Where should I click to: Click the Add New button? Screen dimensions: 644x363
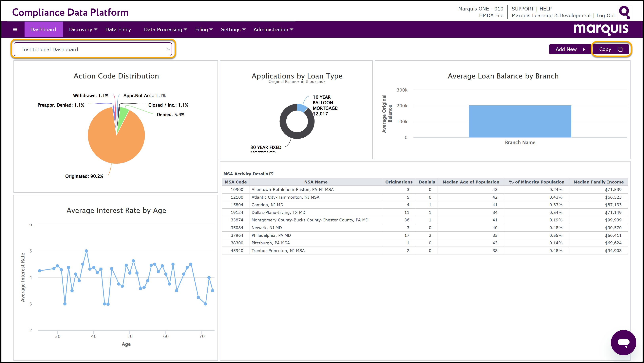(570, 49)
